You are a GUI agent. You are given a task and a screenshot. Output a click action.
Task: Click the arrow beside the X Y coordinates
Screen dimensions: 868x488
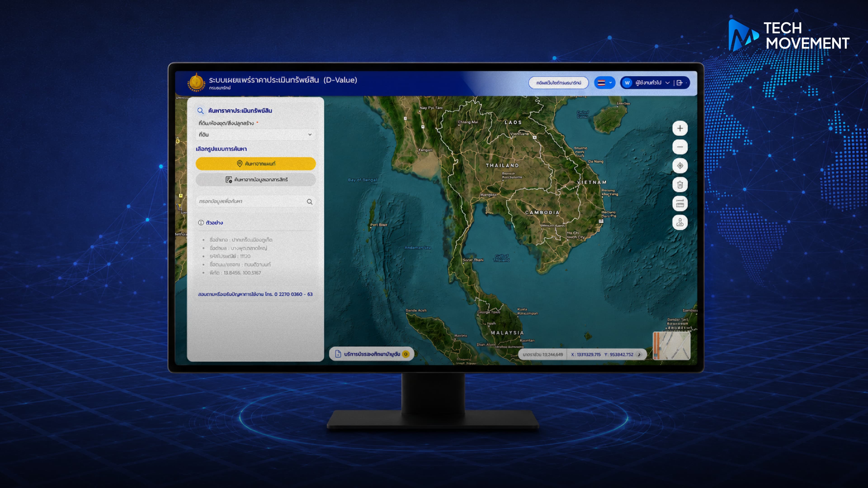tap(639, 355)
